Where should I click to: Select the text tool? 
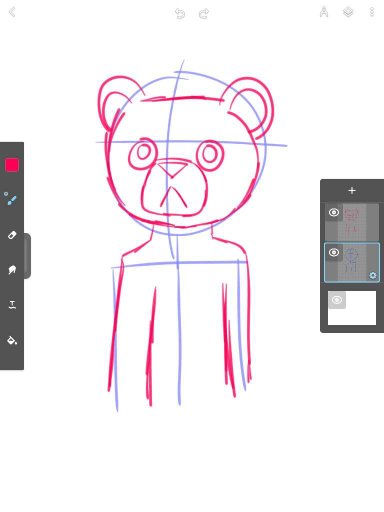(x=12, y=305)
